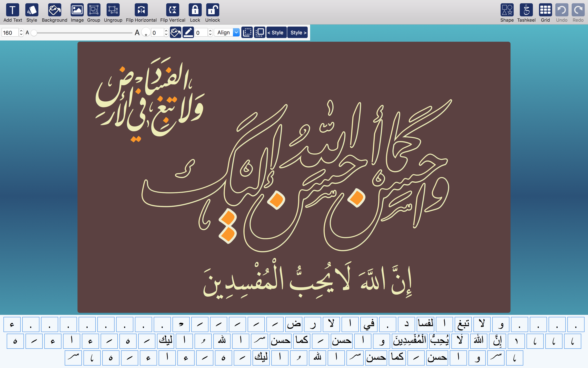
Task: Click the Redo arrow
Action: 578,13
